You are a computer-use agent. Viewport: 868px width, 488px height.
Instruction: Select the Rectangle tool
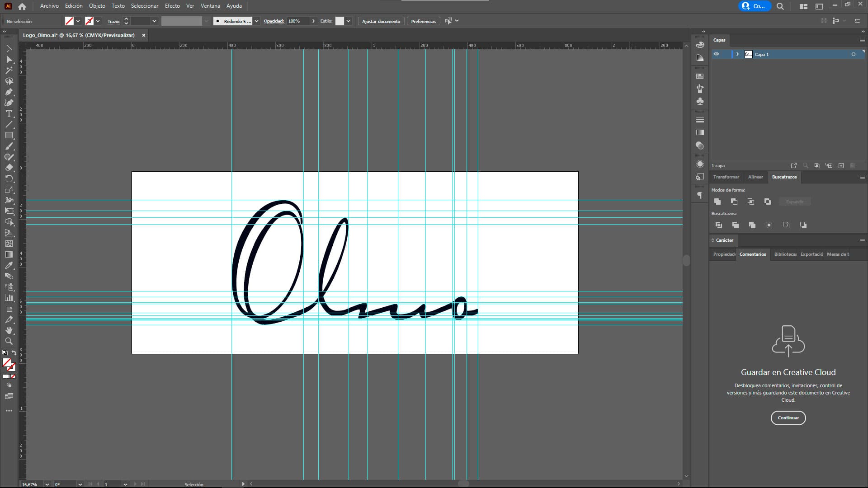[x=9, y=135]
